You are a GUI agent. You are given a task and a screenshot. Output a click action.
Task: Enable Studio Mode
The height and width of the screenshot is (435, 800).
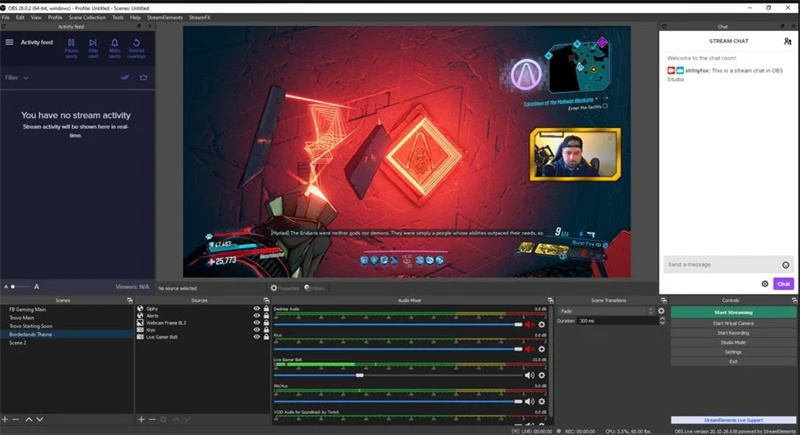[733, 343]
